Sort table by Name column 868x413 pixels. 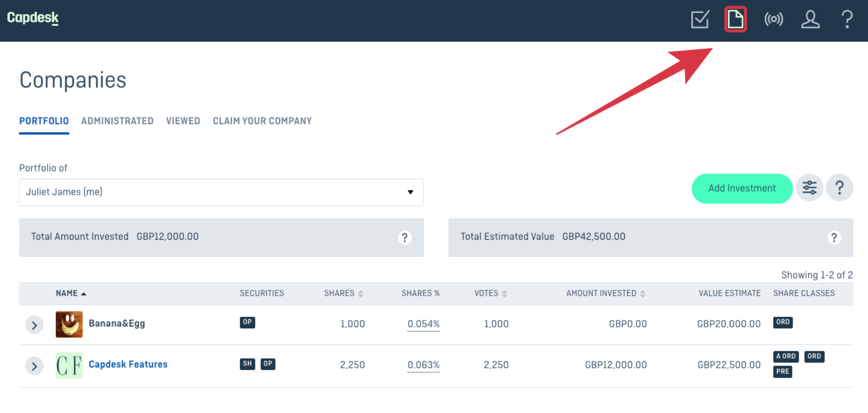(x=71, y=293)
